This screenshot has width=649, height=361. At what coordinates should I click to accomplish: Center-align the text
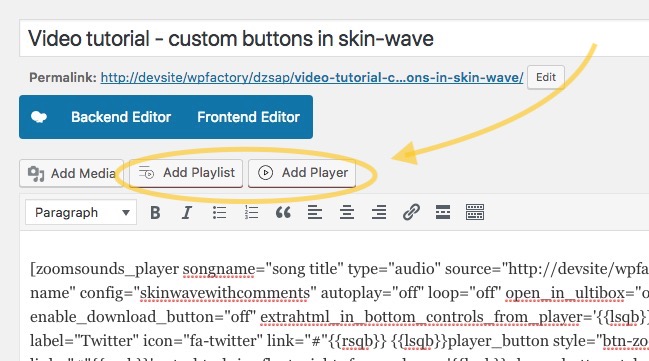347,213
